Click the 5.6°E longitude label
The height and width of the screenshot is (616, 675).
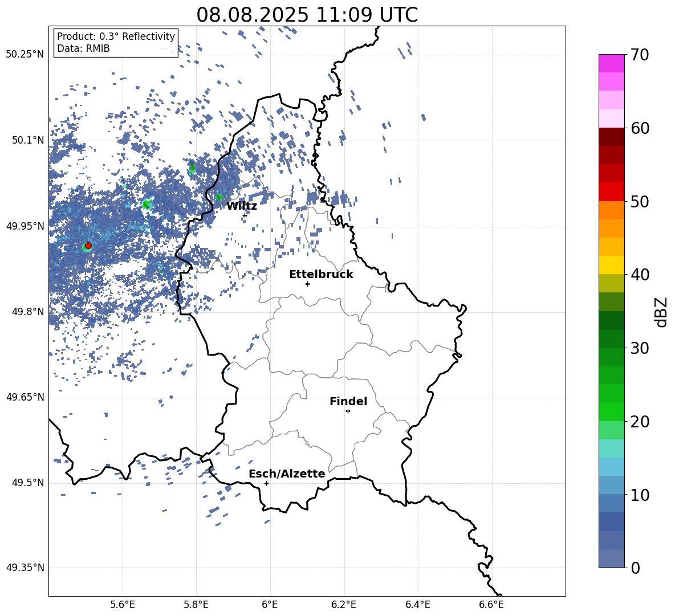pos(123,605)
